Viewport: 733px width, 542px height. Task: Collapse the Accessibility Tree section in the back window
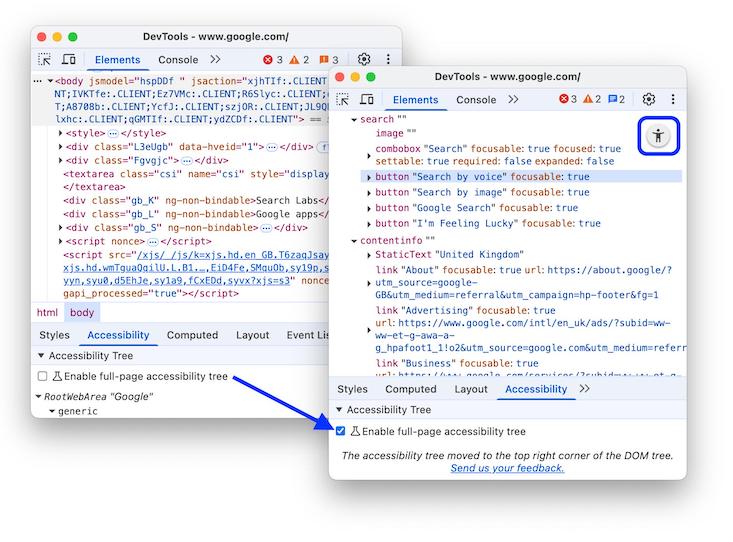[x=41, y=355]
